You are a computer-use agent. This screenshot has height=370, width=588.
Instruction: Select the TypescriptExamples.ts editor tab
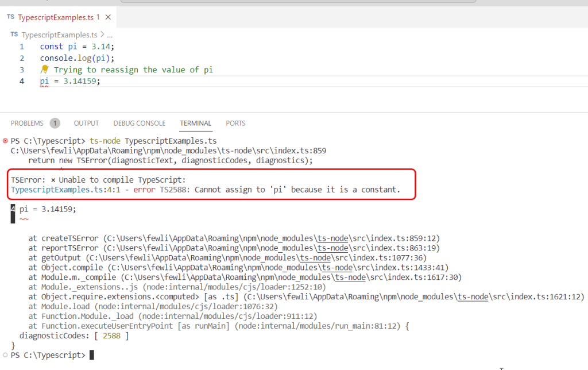tap(58, 17)
